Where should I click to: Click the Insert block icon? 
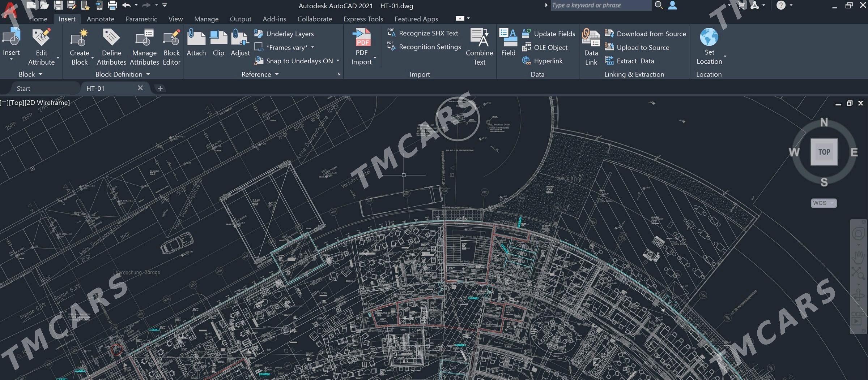(11, 38)
